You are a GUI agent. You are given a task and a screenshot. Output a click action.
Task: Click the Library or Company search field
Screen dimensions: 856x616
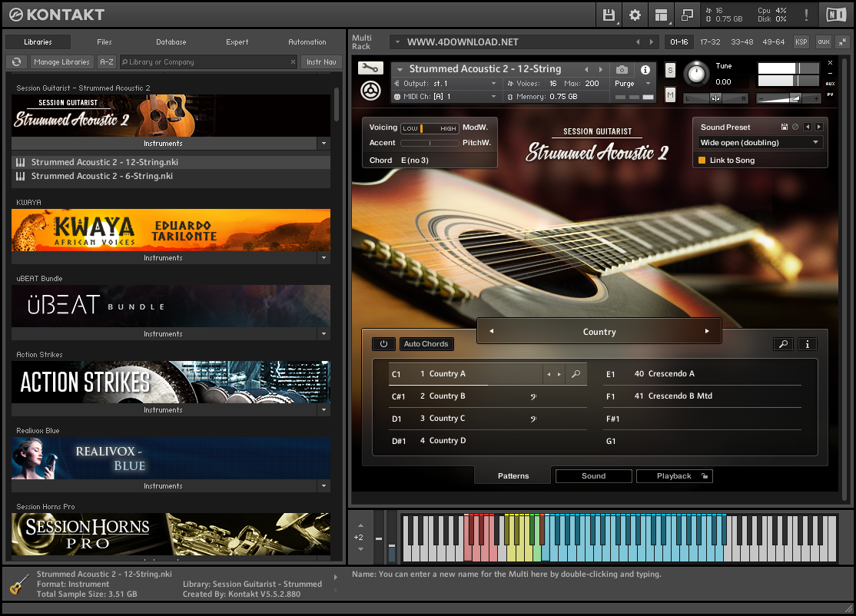coord(207,62)
